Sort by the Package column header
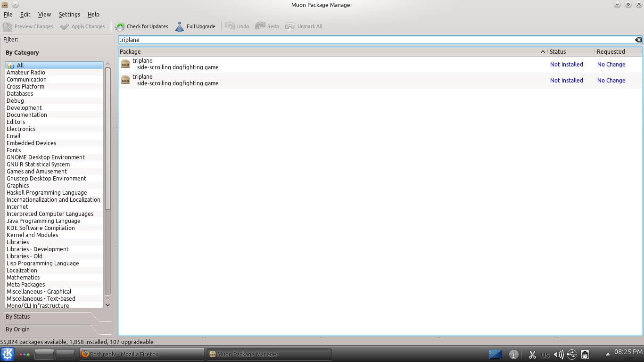Viewport: 644px width, 362px height. [x=330, y=52]
